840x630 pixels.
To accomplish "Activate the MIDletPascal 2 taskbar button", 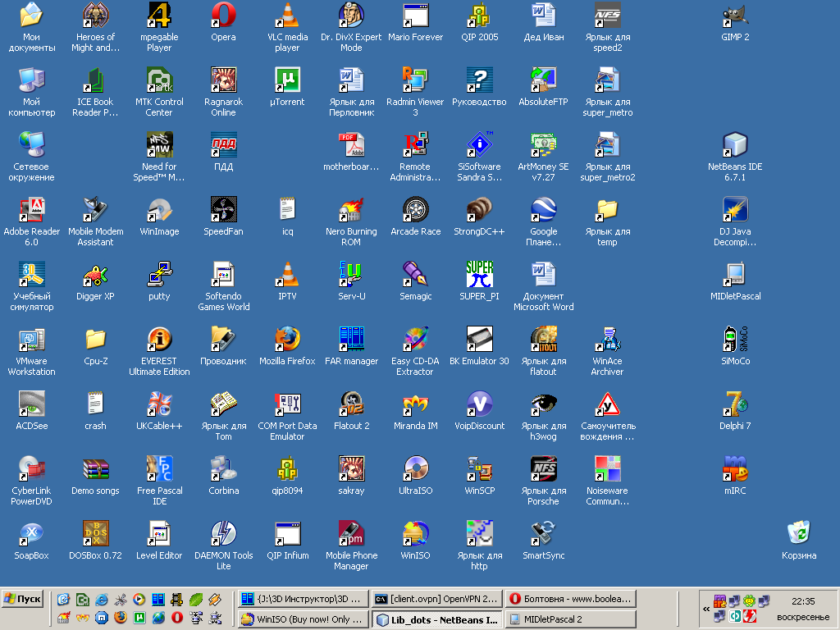I will pyautogui.click(x=570, y=619).
